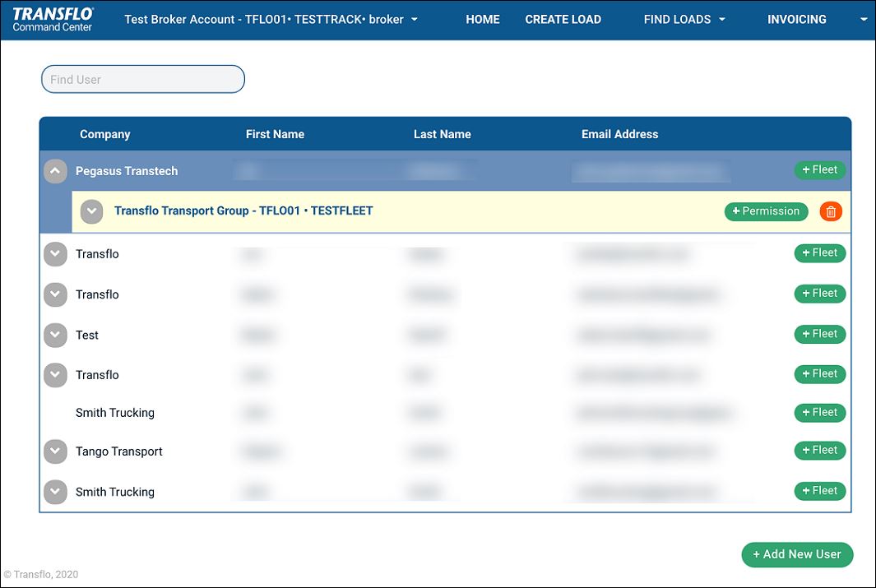Expand the Transflo Transport Group fleet row
This screenshot has height=588, width=876.
tap(92, 211)
